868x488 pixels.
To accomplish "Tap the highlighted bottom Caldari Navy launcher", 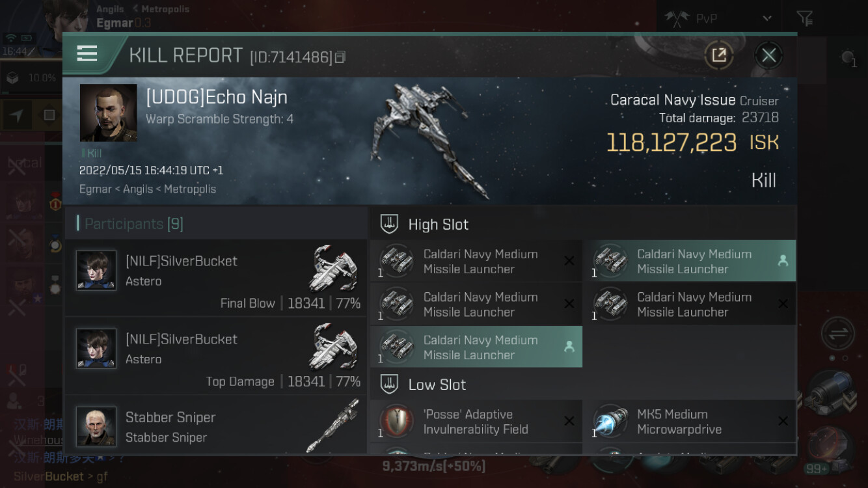I will click(x=476, y=347).
